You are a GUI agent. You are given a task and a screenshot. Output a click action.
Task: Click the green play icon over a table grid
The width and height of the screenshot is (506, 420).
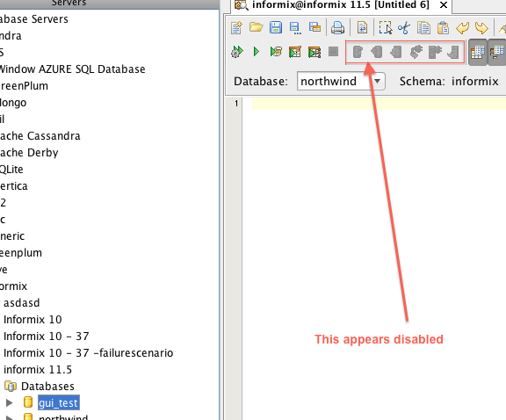click(x=314, y=52)
